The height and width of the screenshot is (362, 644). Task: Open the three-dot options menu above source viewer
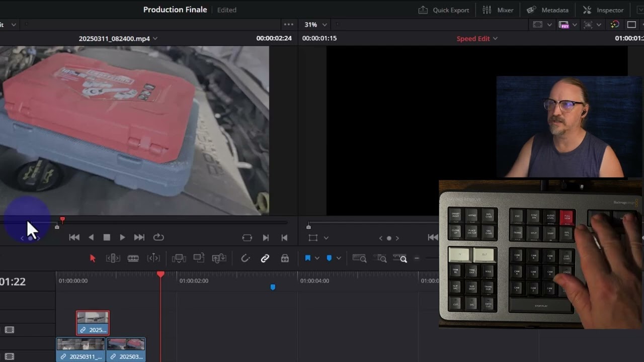288,24
